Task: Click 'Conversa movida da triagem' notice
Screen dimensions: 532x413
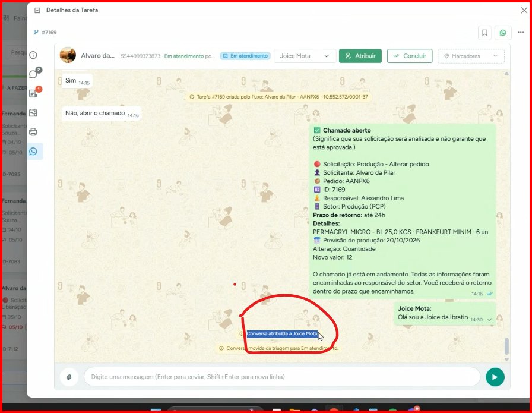Action: point(278,348)
